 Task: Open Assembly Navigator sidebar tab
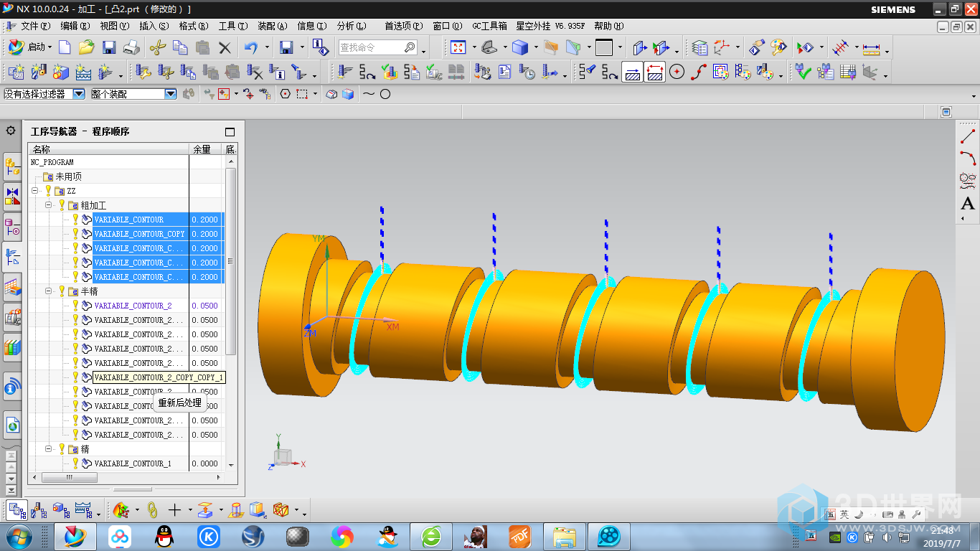12,167
